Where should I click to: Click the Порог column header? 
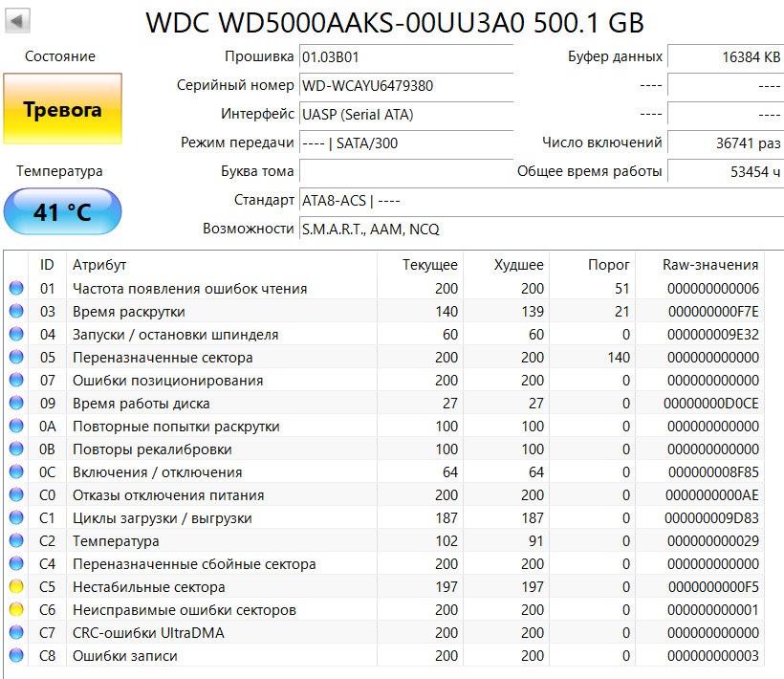coord(607,265)
